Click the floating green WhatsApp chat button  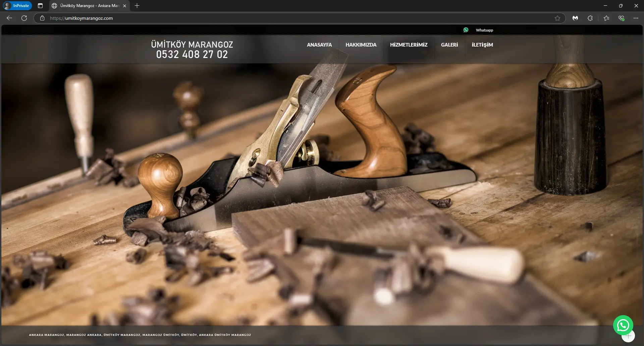click(x=623, y=325)
